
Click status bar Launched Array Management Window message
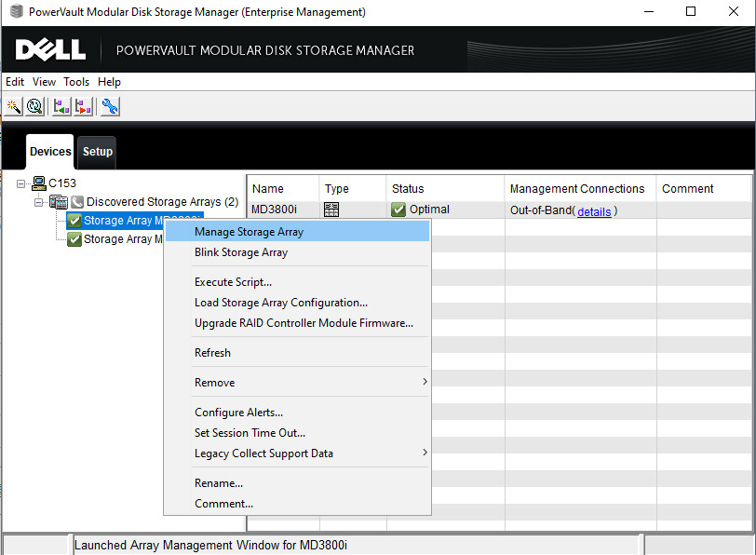pos(210,545)
